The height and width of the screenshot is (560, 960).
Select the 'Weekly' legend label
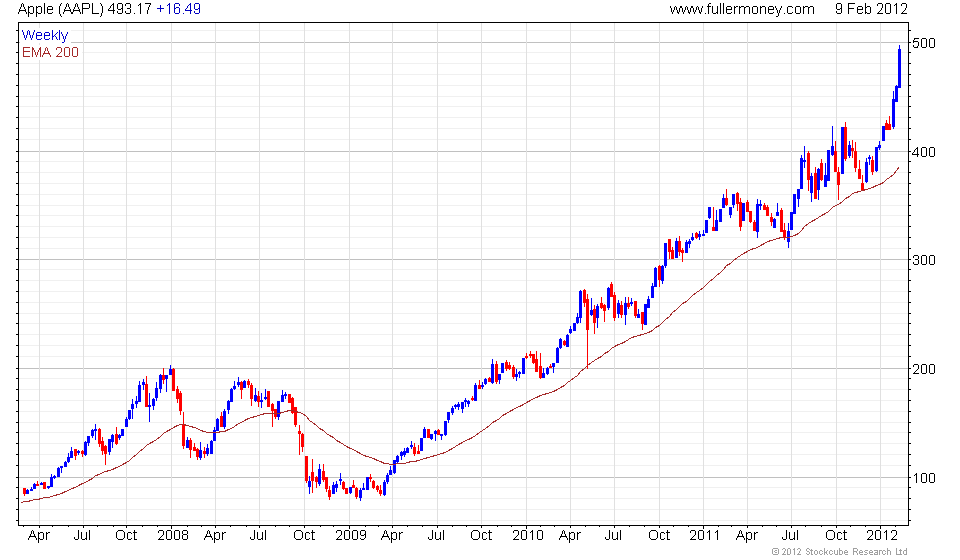click(45, 35)
